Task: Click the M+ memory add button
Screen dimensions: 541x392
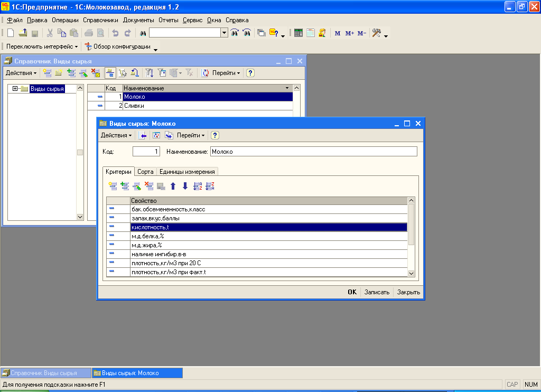Action: pyautogui.click(x=350, y=33)
